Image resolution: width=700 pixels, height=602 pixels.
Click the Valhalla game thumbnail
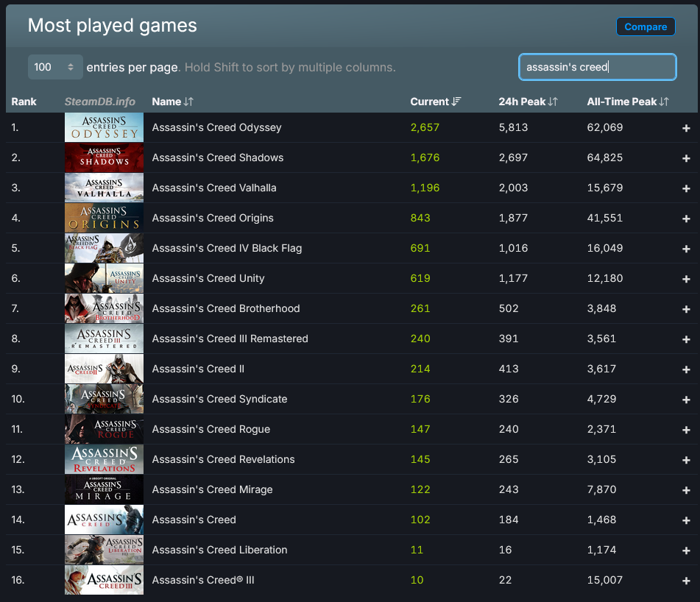104,188
